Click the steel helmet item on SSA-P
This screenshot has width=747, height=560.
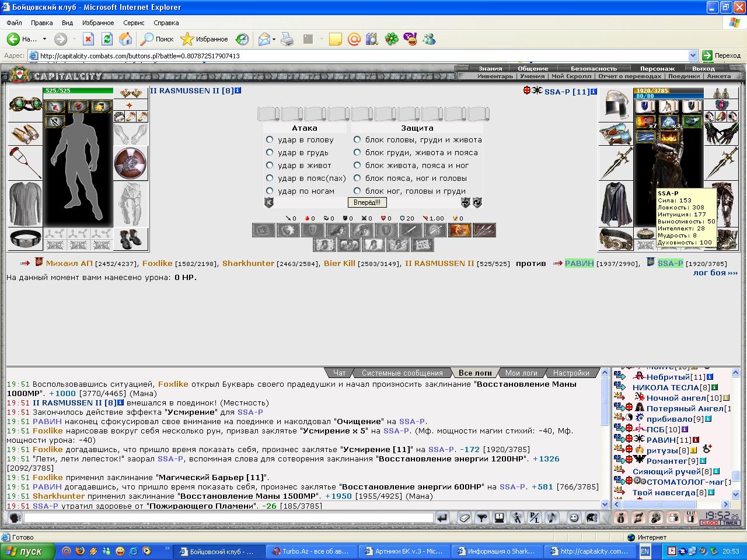pyautogui.click(x=616, y=104)
